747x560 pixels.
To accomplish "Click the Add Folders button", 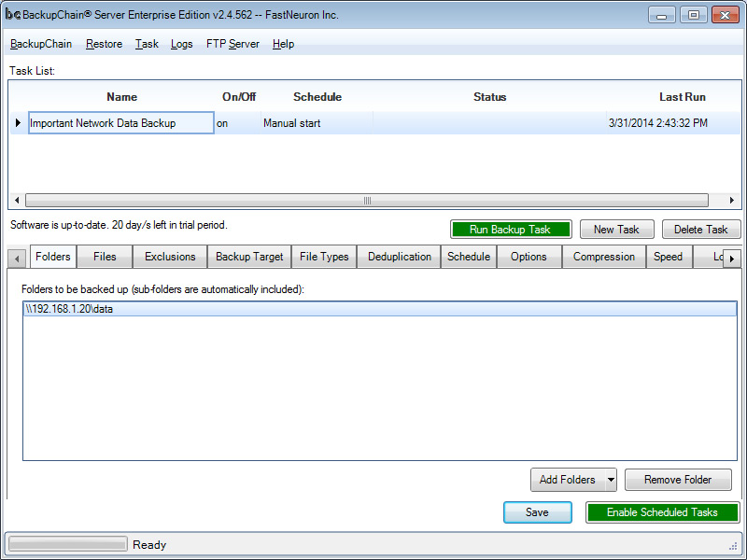I will [x=568, y=480].
